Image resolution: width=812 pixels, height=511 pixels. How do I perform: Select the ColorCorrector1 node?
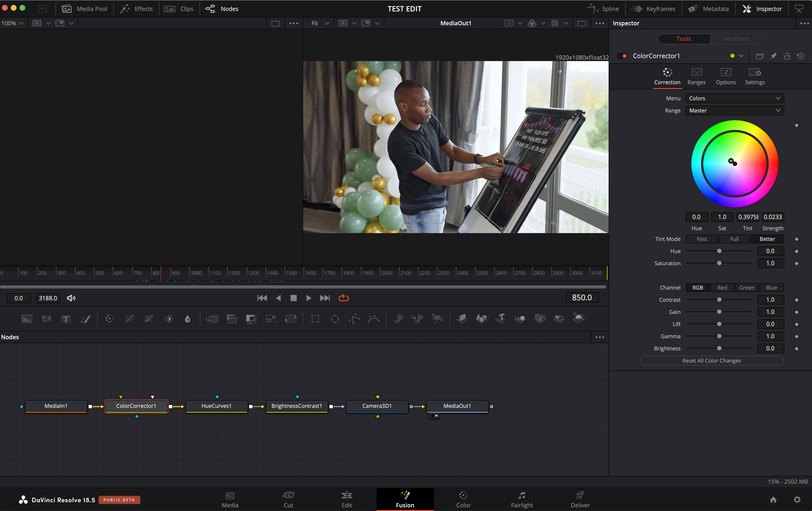coord(136,406)
